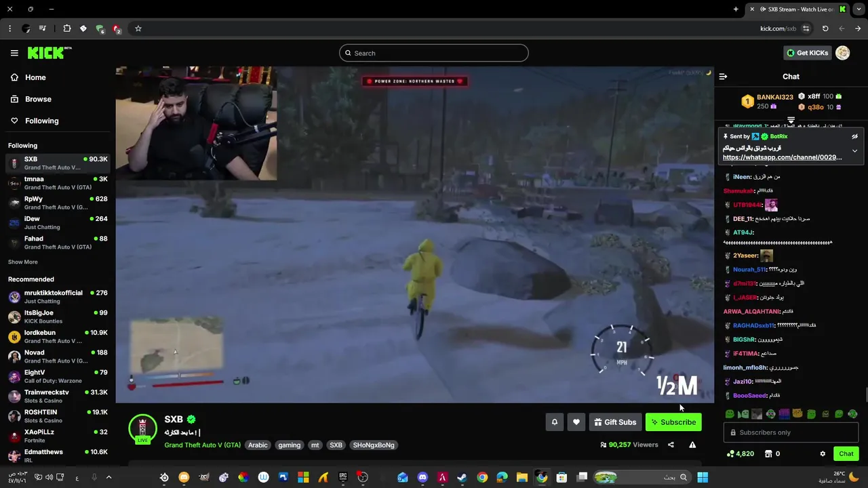Open the iDew Just Chatting channel
This screenshot has height=488, width=868.
58,223
